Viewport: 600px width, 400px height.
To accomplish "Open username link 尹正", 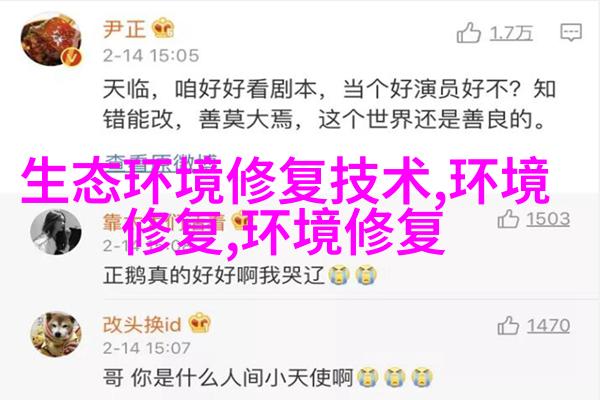I will tap(124, 29).
